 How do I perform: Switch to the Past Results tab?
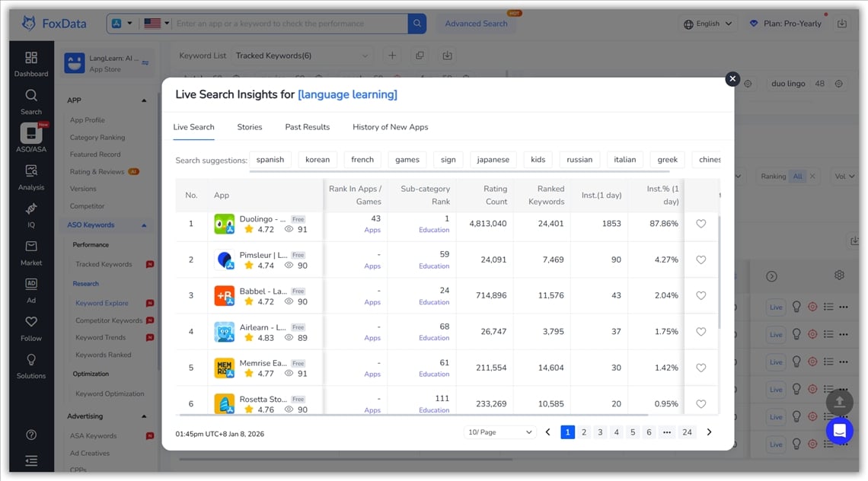pyautogui.click(x=307, y=127)
